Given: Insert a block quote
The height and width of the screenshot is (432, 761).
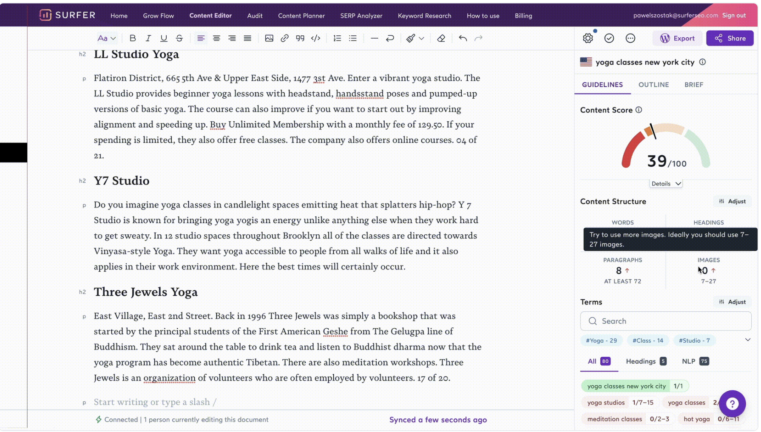Looking at the screenshot, I should [x=300, y=38].
